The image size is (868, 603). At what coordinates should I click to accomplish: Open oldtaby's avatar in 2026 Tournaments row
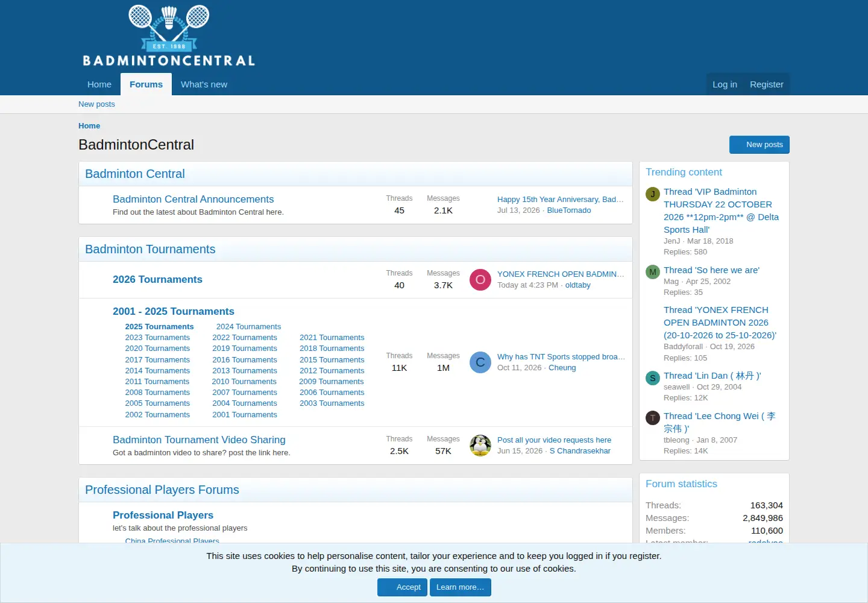coord(480,280)
